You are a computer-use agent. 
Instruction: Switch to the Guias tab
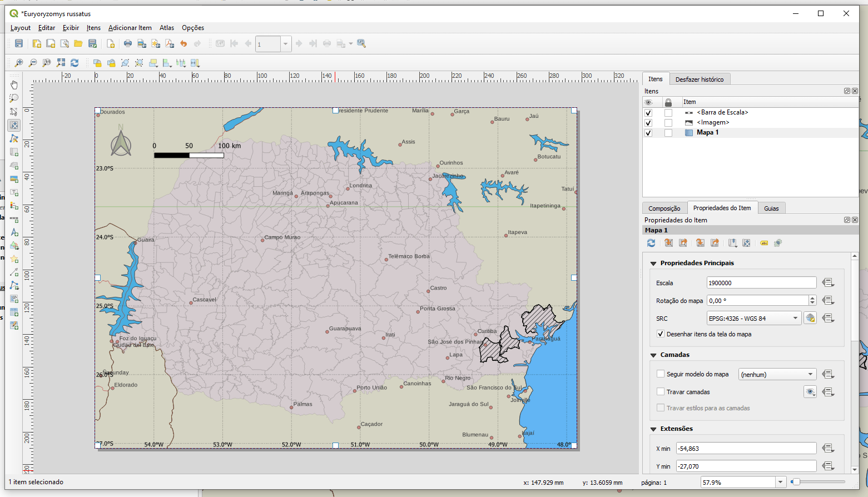tap(771, 208)
